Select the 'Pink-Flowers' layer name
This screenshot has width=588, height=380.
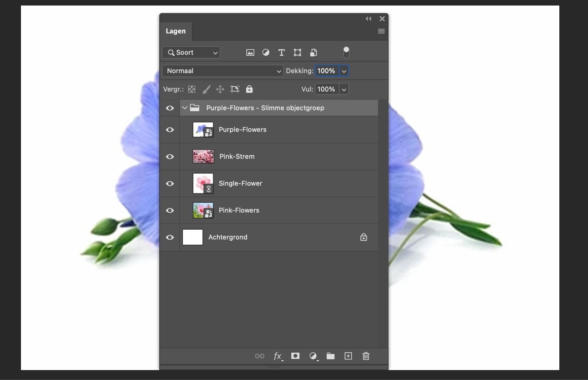click(x=239, y=210)
